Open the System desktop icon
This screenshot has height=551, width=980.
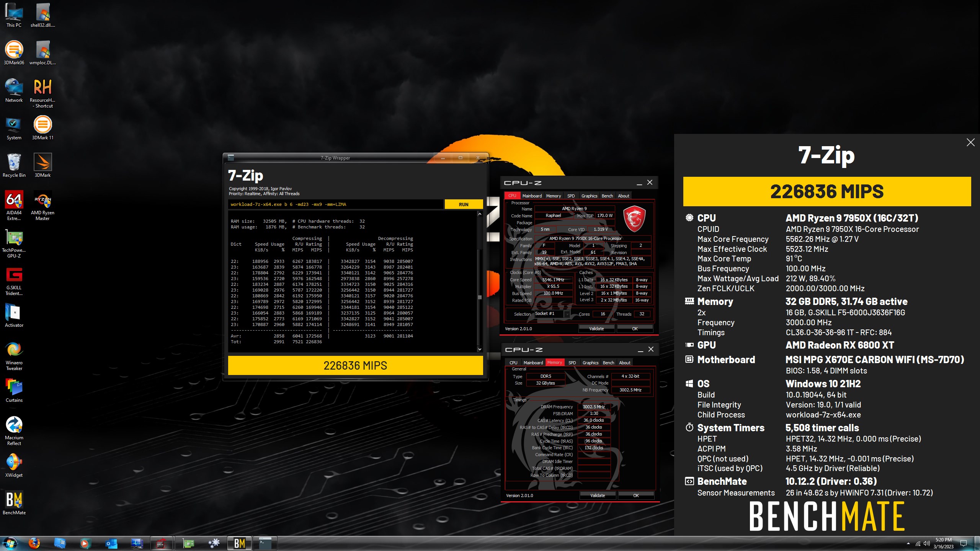coord(14,128)
